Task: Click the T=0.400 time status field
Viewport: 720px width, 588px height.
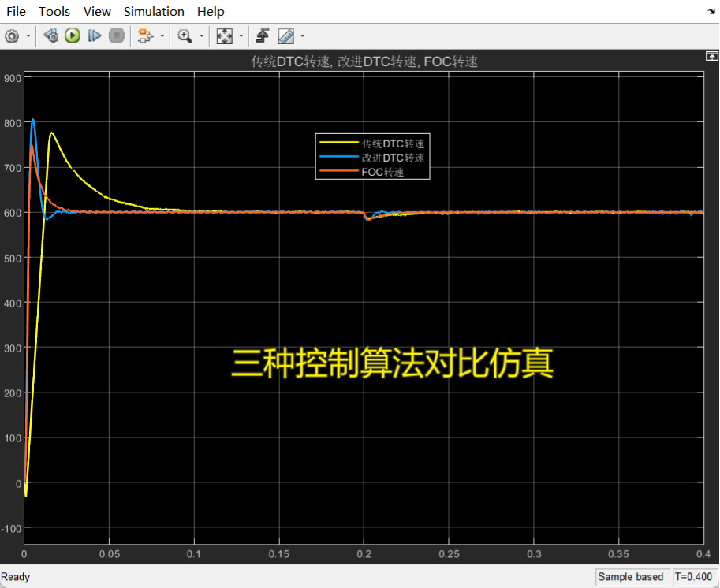Action: 693,576
